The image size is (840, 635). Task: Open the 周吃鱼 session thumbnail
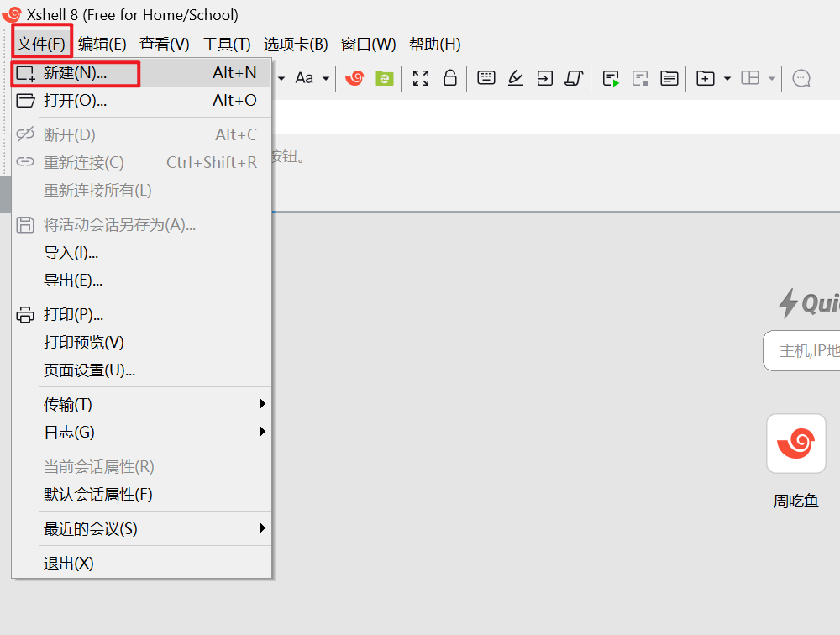click(x=796, y=443)
